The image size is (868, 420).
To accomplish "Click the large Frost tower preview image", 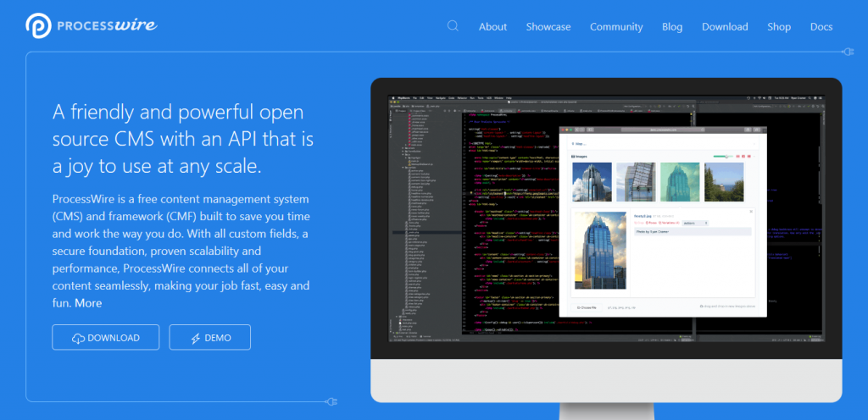I will tap(601, 251).
